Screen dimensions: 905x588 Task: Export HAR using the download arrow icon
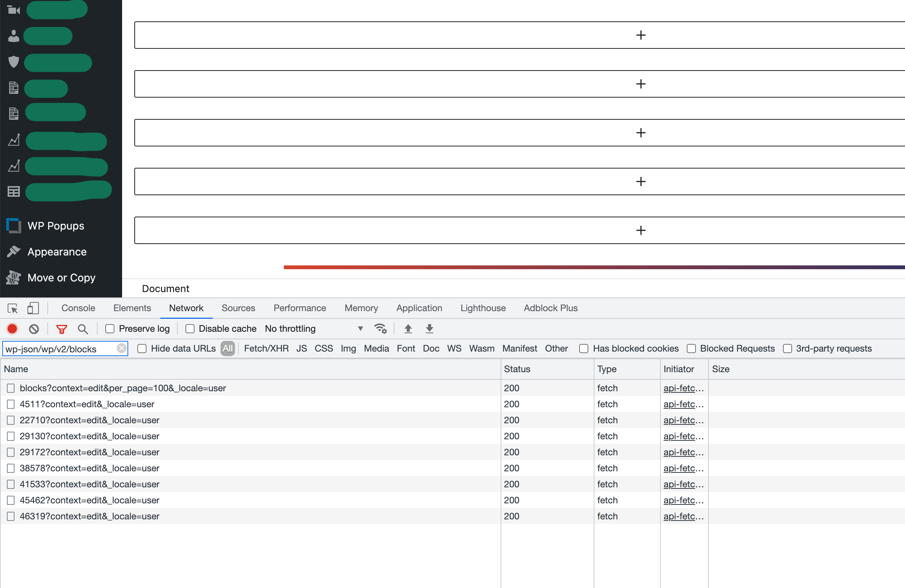[429, 328]
